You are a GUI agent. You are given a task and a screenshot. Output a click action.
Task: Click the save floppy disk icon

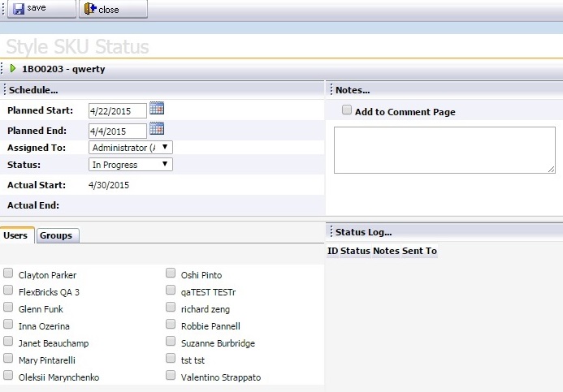(x=19, y=9)
